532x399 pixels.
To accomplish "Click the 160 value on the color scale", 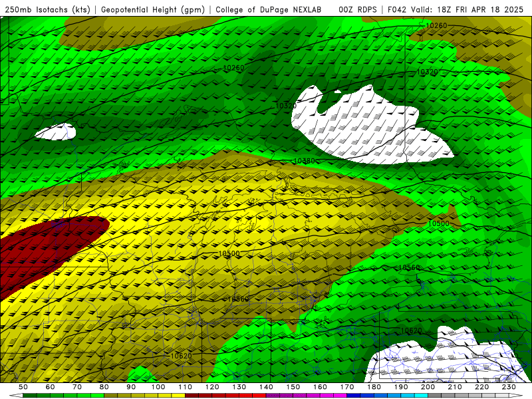I will click(x=320, y=387).
